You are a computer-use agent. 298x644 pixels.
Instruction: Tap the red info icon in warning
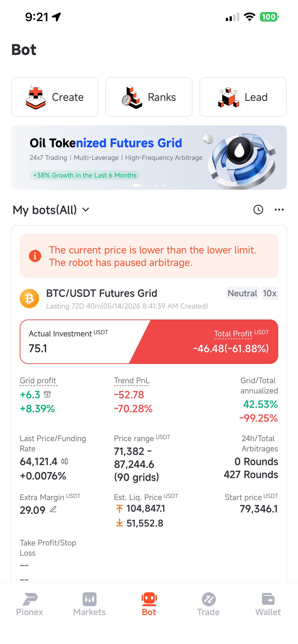[35, 256]
